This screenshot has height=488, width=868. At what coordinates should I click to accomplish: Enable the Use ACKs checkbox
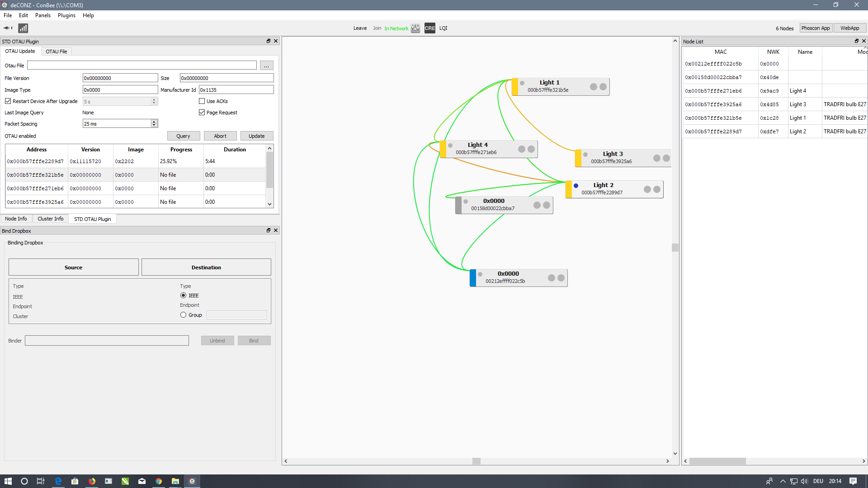202,101
